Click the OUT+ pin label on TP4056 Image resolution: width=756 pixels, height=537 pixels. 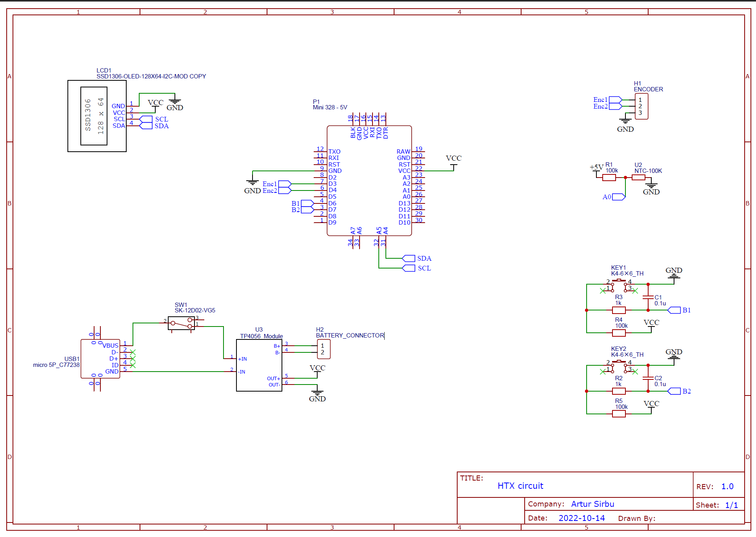click(274, 379)
